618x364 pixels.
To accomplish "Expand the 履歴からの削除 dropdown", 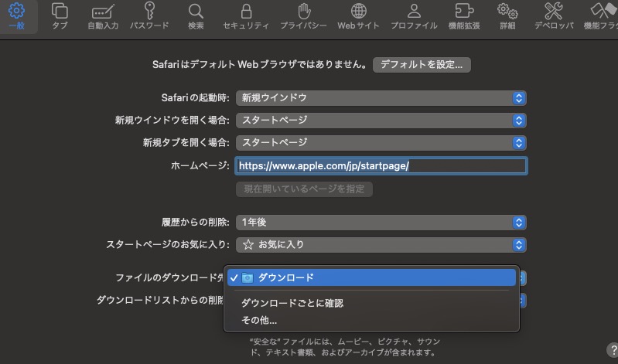I will point(381,223).
